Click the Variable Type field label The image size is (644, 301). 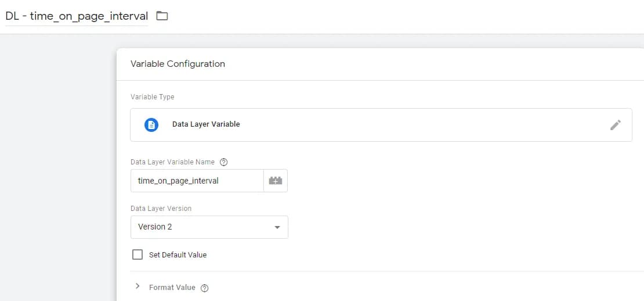pos(152,96)
